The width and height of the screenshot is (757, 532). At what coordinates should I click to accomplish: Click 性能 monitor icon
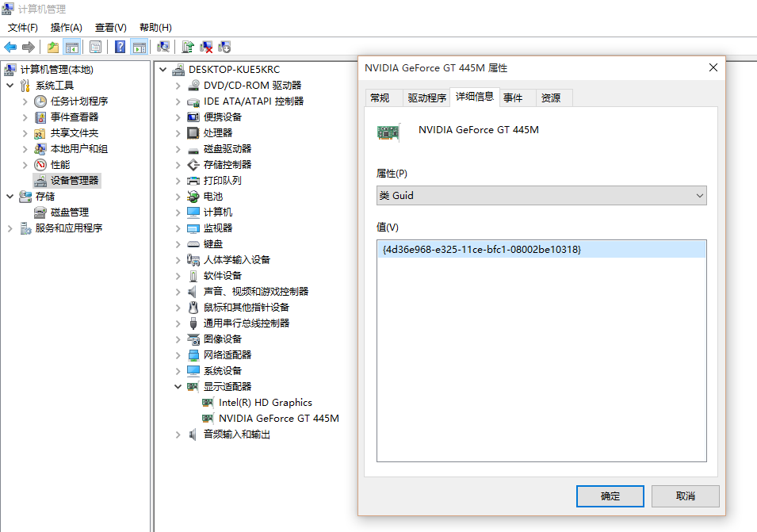tap(40, 165)
